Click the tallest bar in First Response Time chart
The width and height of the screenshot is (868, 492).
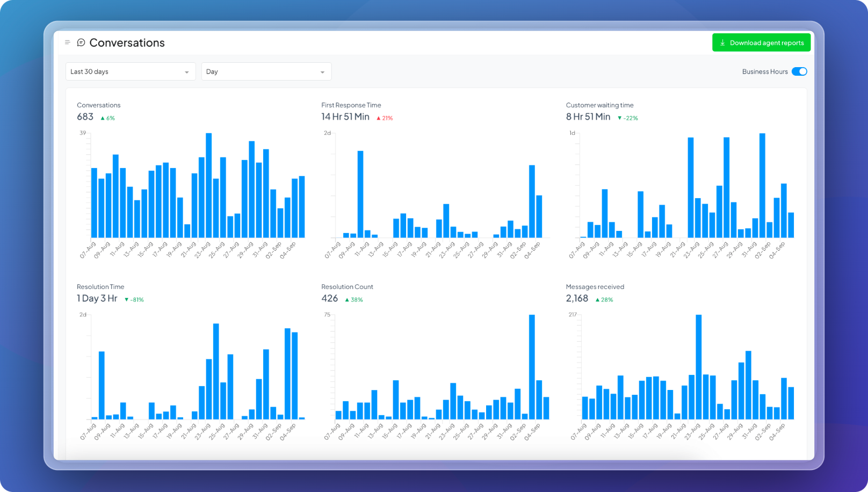coord(360,194)
